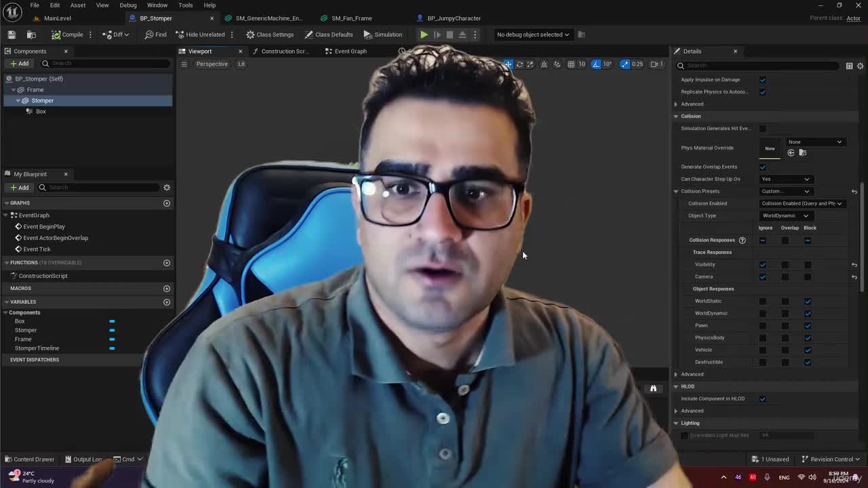Click the Components panel search field
The image size is (868, 488).
click(106, 64)
